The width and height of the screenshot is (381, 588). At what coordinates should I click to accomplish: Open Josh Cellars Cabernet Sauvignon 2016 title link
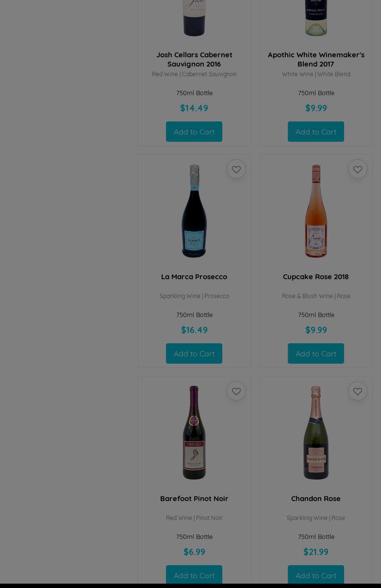point(194,59)
